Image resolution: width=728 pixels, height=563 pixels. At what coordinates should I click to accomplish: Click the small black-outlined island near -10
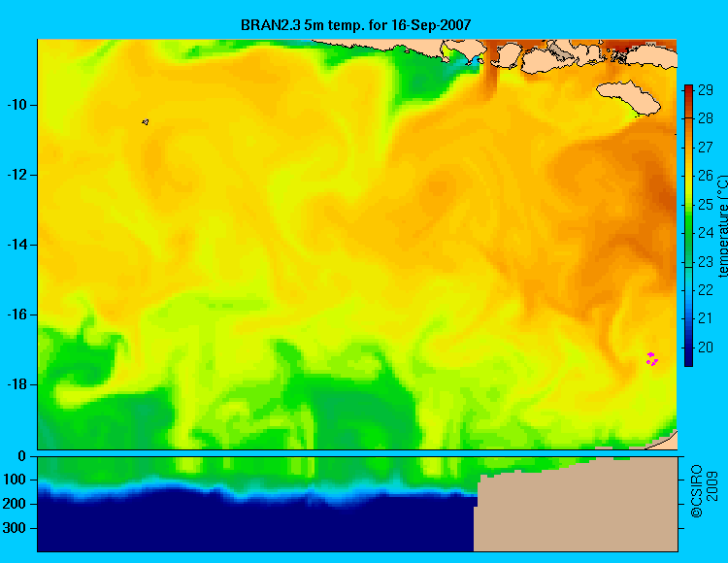pos(146,122)
